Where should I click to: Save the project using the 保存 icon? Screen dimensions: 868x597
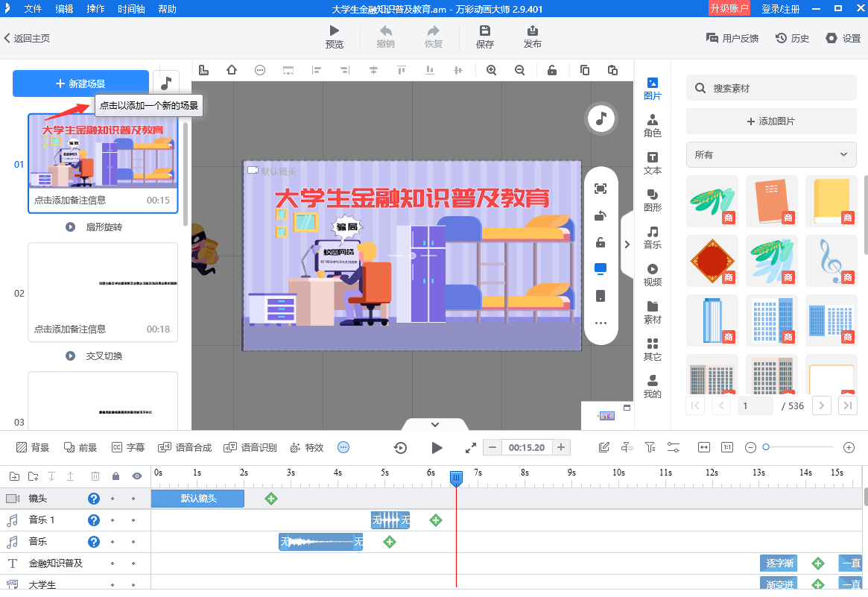pyautogui.click(x=484, y=37)
